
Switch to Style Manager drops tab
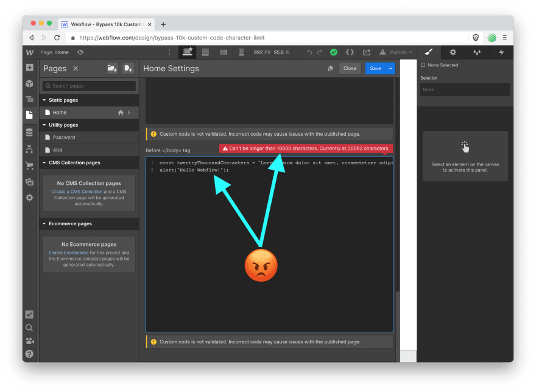coord(477,52)
